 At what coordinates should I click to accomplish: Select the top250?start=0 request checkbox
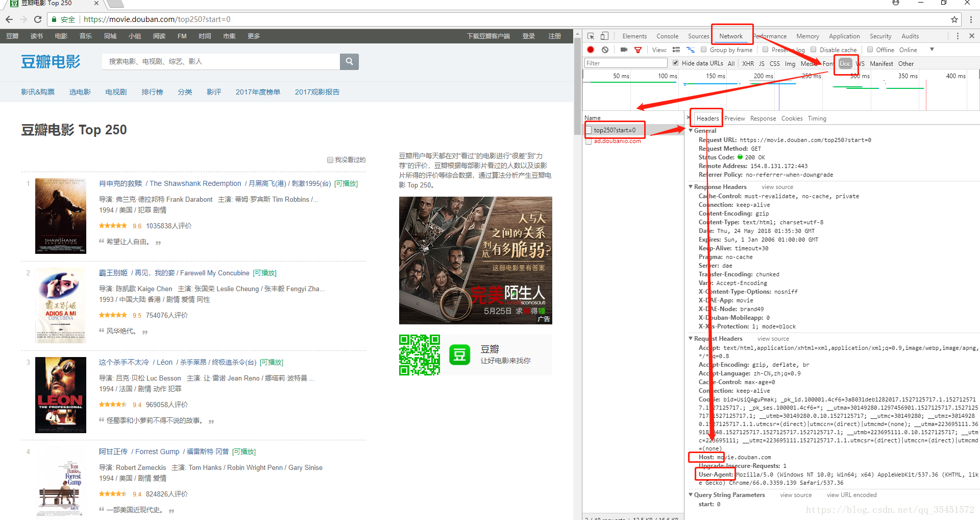click(589, 130)
